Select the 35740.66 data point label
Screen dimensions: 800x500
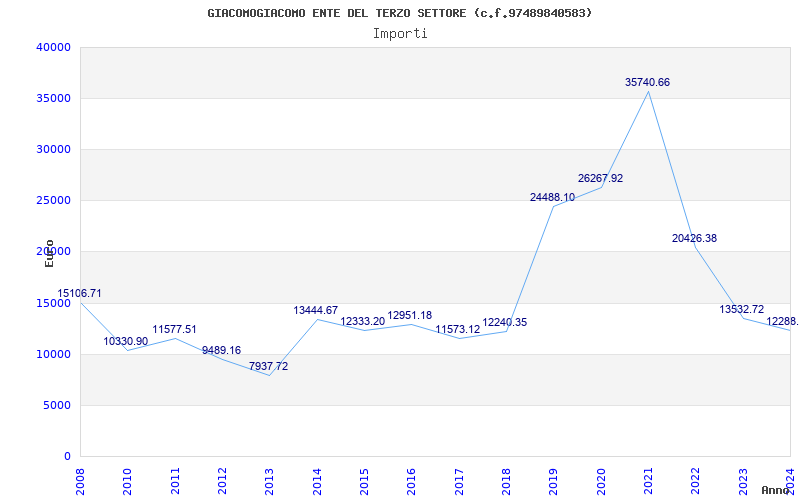(647, 82)
